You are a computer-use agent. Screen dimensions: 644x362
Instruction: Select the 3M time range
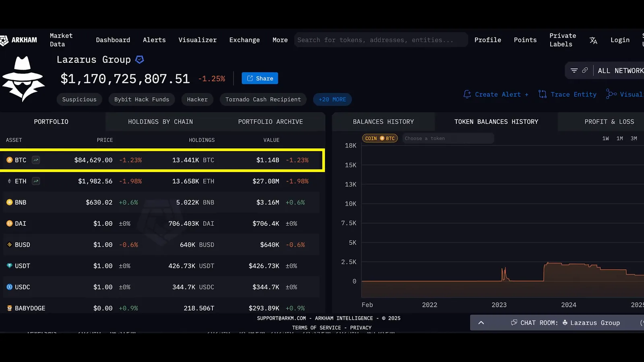click(x=634, y=138)
